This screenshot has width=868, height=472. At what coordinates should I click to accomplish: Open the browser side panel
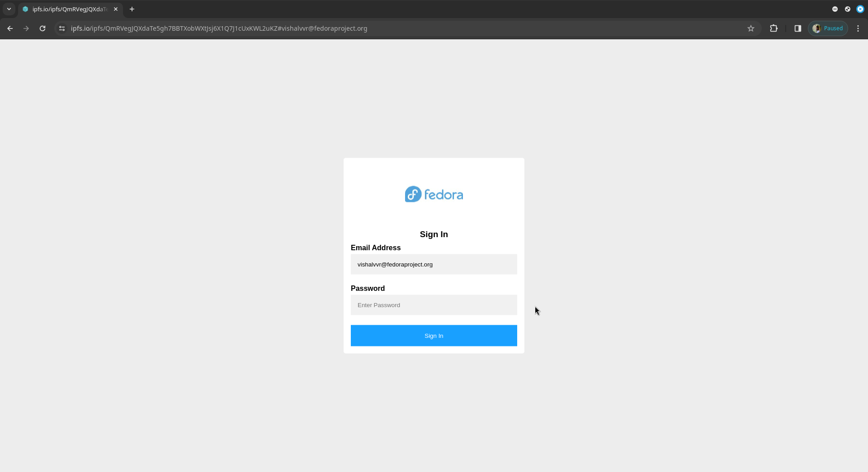click(797, 28)
